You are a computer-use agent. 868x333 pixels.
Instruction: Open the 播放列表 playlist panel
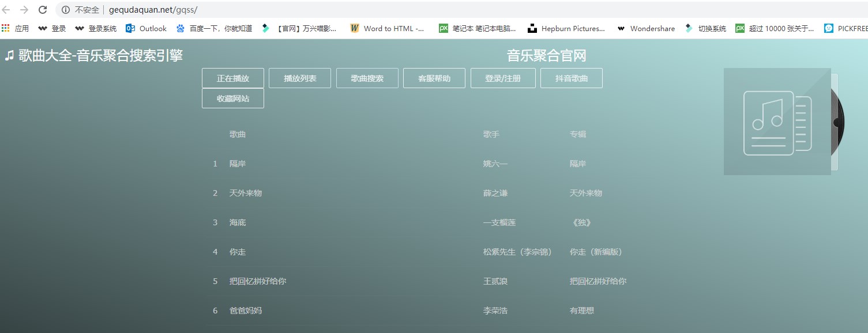[299, 78]
